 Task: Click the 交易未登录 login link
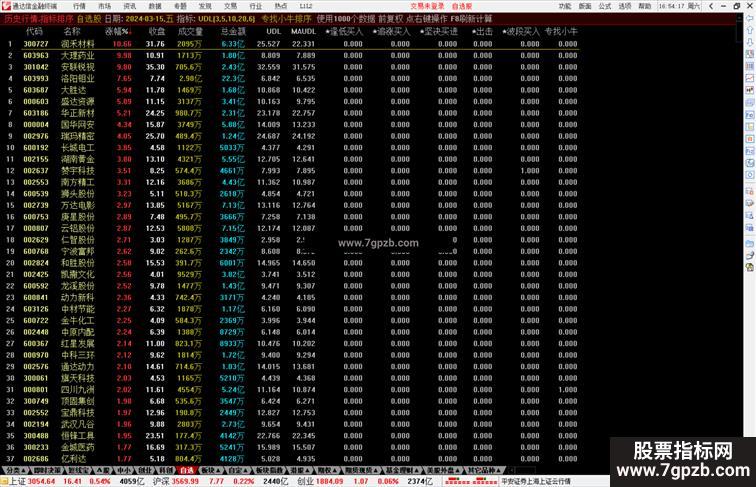pos(427,6)
